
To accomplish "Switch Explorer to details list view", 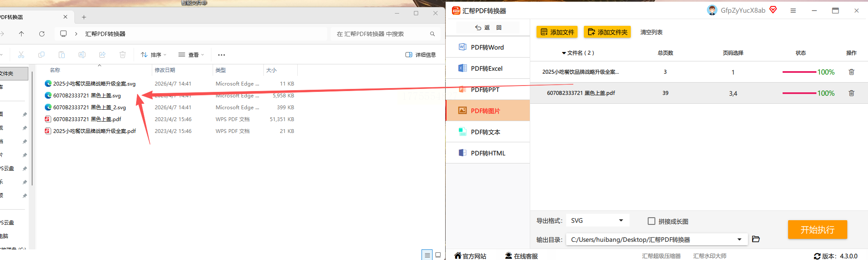I will tap(427, 255).
